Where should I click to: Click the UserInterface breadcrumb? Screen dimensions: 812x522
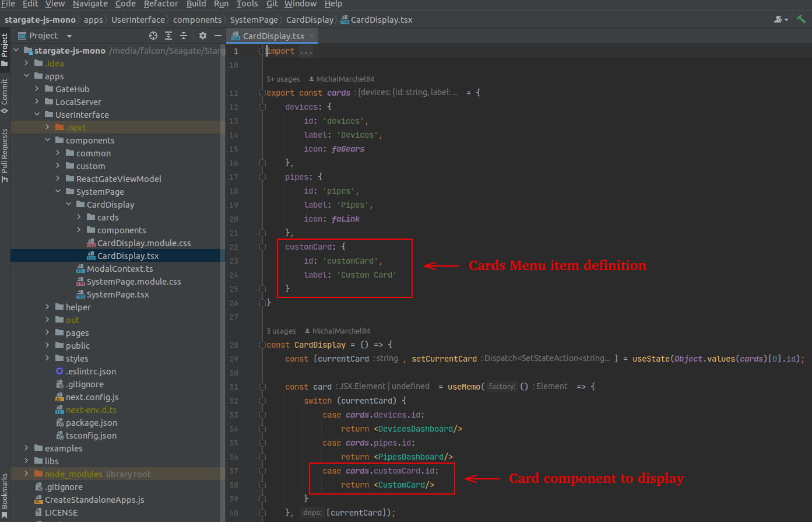coord(138,19)
